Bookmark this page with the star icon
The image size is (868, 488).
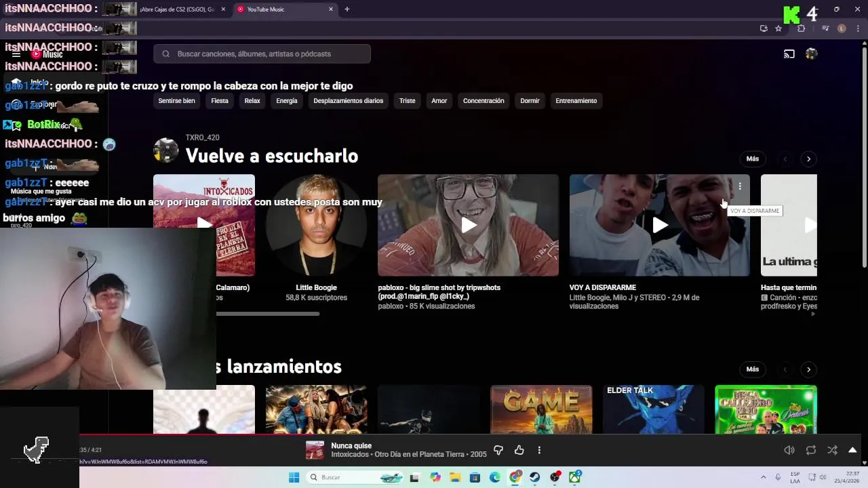coord(778,28)
